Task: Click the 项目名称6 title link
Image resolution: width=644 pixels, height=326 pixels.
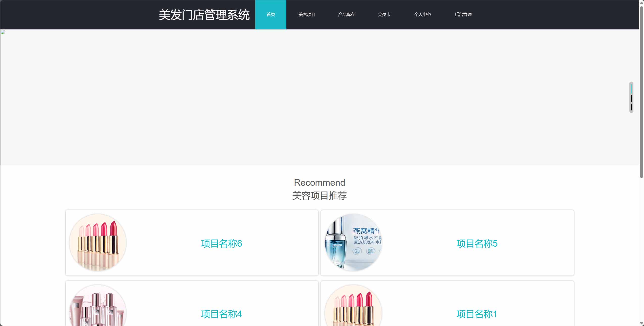Action: (221, 244)
